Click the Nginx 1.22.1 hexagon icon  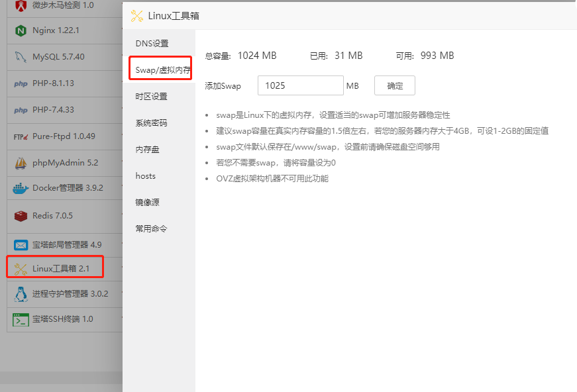point(21,30)
